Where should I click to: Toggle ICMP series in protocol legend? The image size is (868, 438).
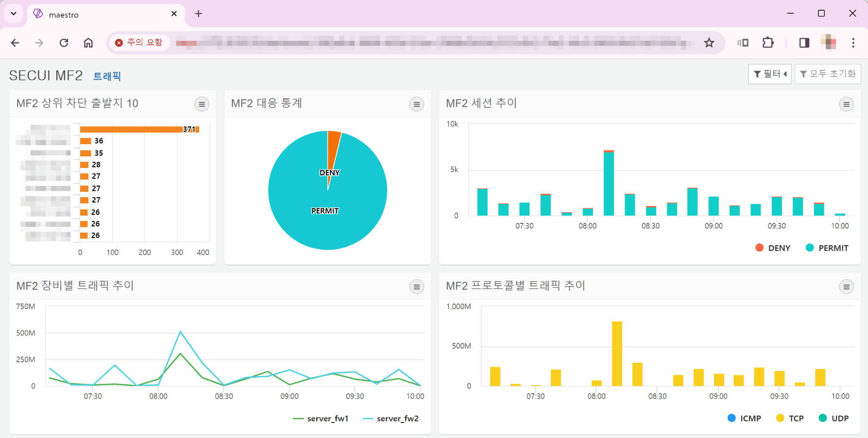point(745,418)
